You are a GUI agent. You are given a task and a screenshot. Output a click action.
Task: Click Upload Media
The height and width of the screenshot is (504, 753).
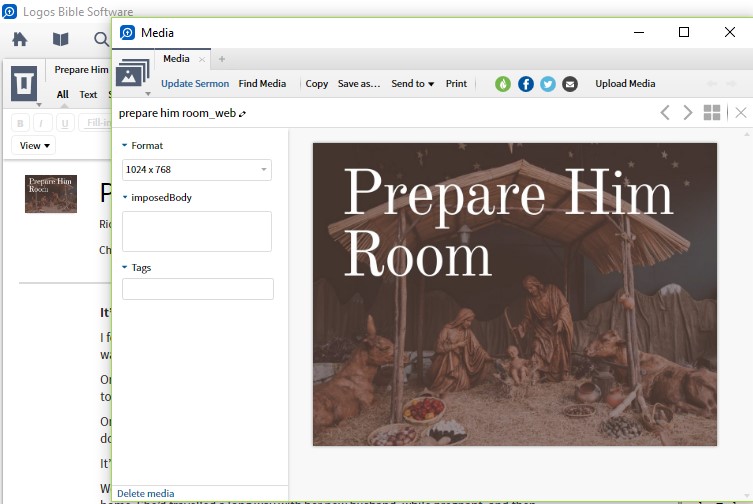(625, 84)
